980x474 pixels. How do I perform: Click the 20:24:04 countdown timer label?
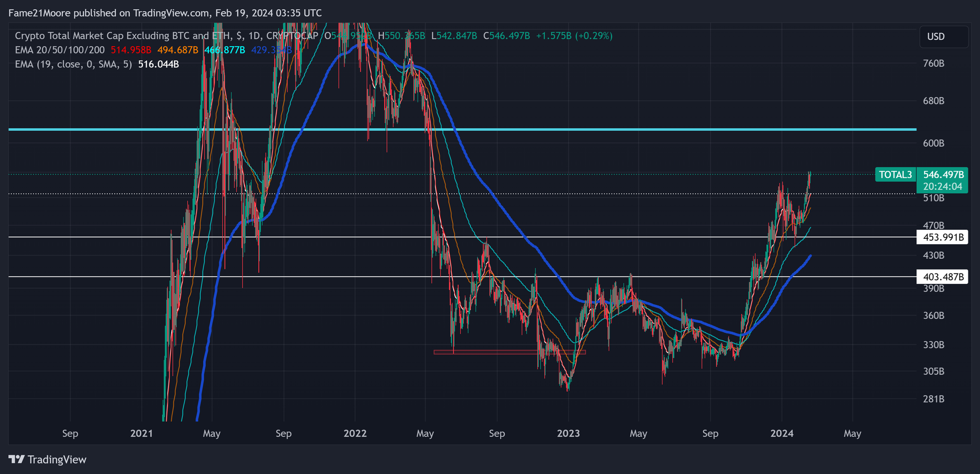click(943, 187)
